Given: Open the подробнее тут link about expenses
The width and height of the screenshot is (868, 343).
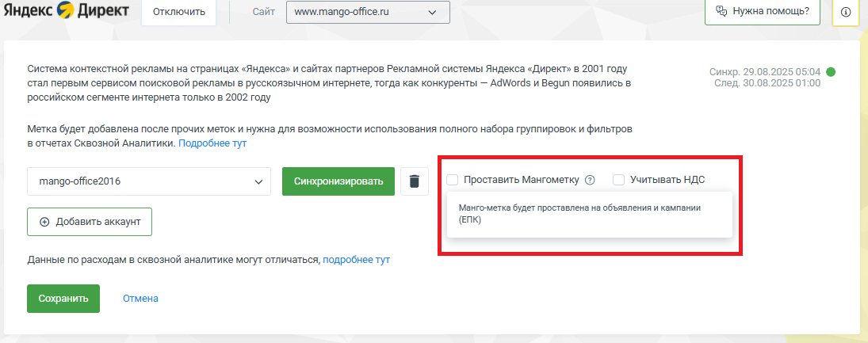Looking at the screenshot, I should point(357,260).
